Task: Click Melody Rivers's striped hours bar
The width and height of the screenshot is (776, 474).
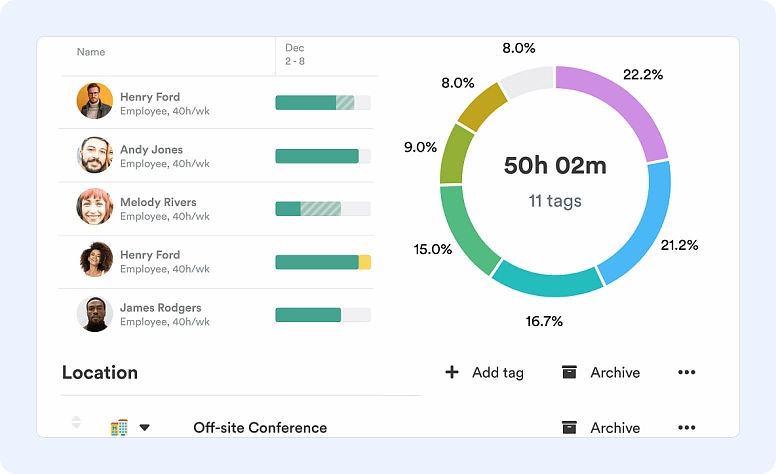Action: pyautogui.click(x=322, y=208)
